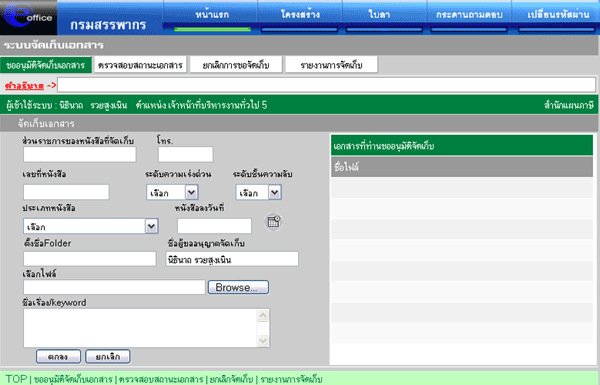Screen dimensions: 600x385
Task: Click the keyword textarea scroll up arrow
Action: pos(263,316)
